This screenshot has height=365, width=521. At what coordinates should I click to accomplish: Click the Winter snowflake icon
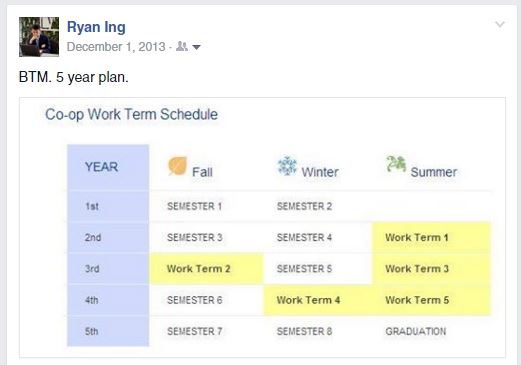point(287,165)
